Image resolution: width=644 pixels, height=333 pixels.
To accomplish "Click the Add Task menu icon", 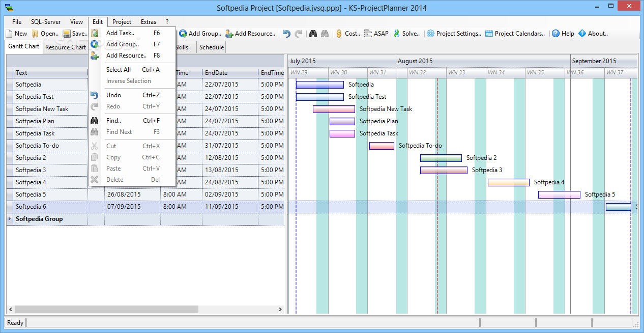I will pos(95,33).
